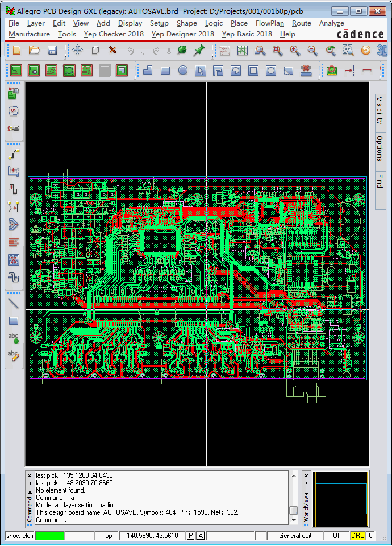Toggle the P button in status bar
The image size is (392, 546).
[191, 536]
